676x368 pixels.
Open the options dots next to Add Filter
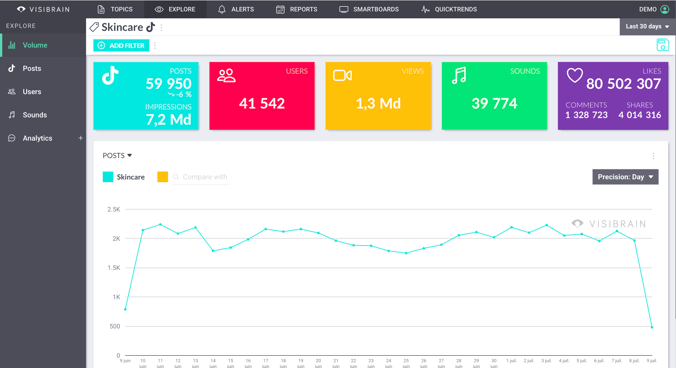[x=155, y=45]
